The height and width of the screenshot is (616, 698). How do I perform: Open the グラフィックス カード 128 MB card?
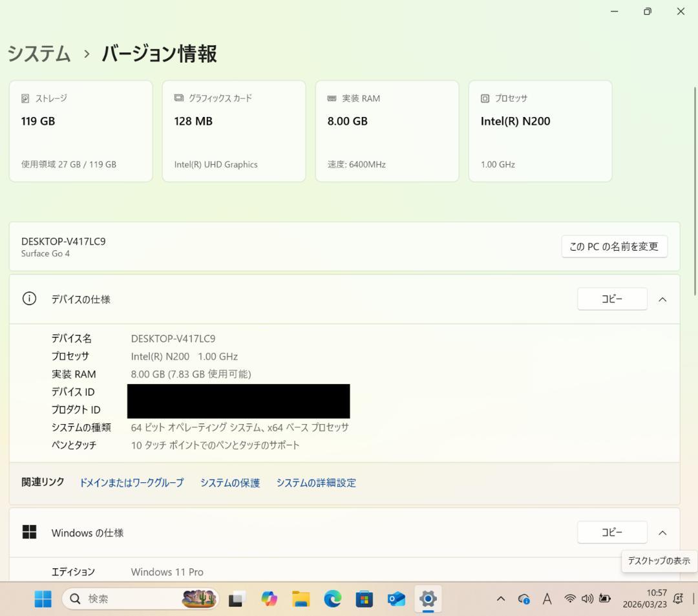click(234, 131)
